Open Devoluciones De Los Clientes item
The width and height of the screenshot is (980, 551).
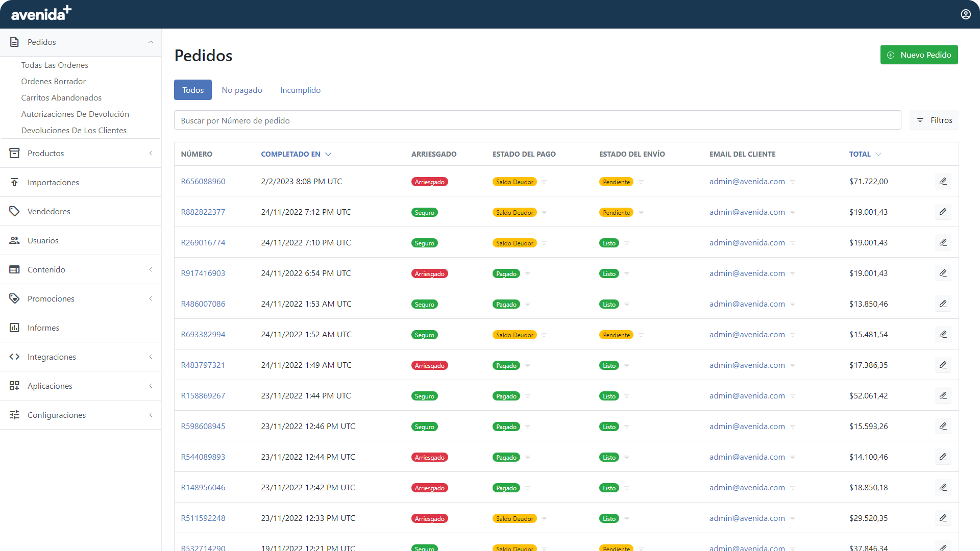pyautogui.click(x=74, y=130)
